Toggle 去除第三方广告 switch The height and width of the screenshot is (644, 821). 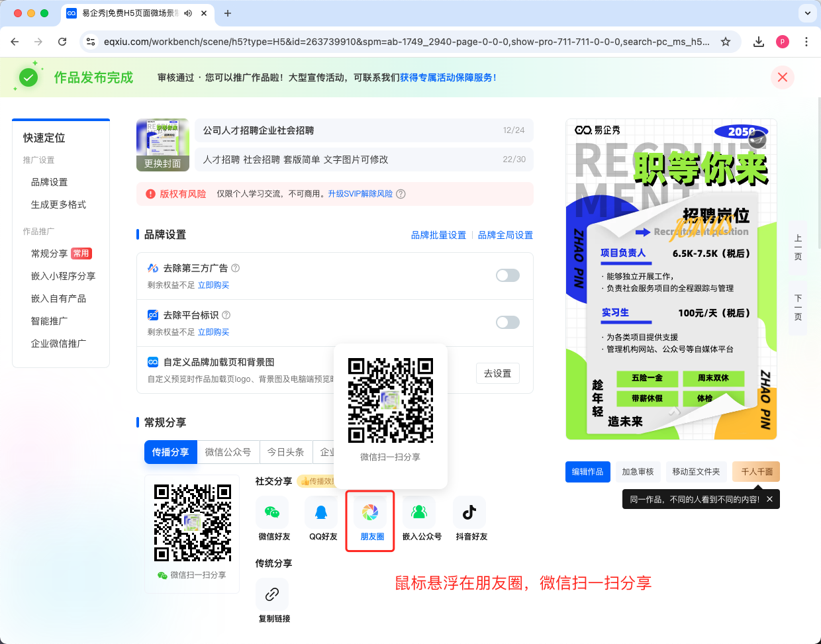[508, 275]
